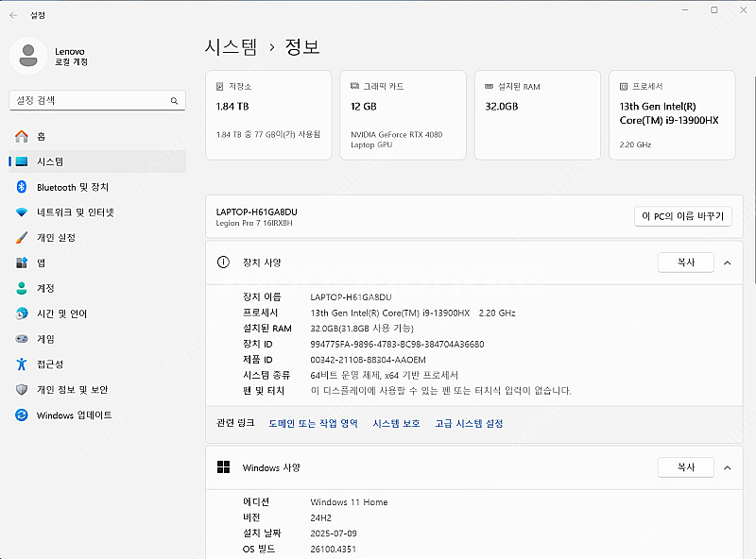Image resolution: width=756 pixels, height=559 pixels.
Task: Click the vertical scrollbar on the right edge
Action: 753,180
